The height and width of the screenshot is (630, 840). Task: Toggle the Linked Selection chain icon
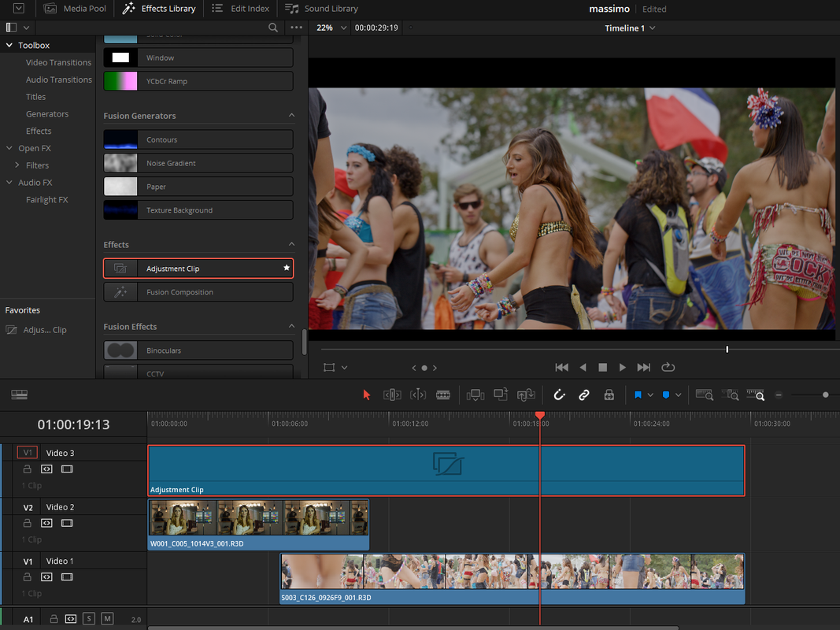pos(584,395)
